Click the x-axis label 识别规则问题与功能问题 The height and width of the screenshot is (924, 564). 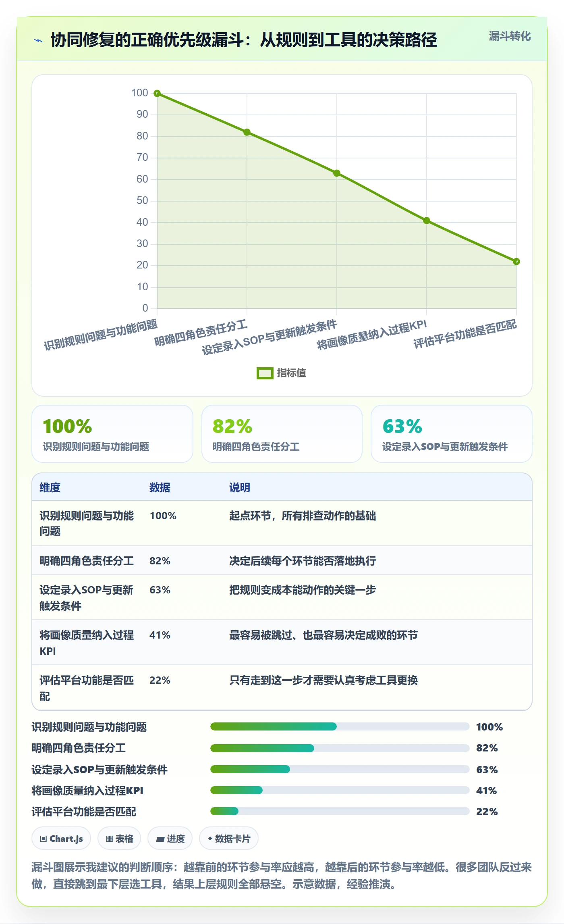coord(101,335)
